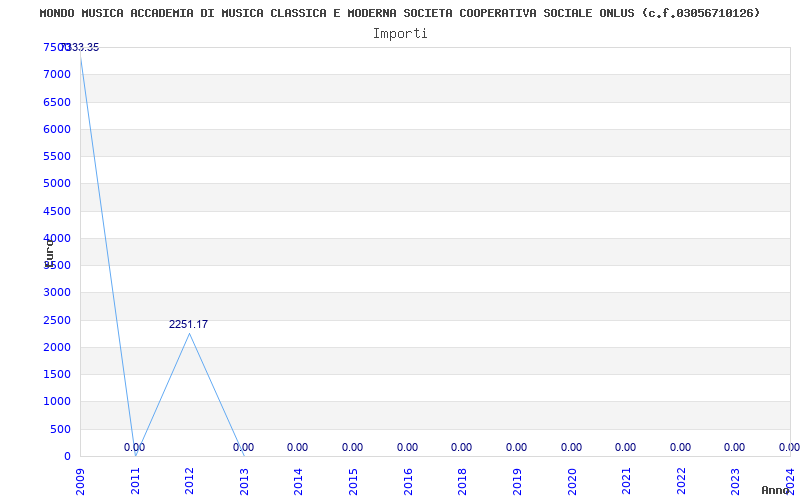Click the 1500 y-axis tick label

point(57,374)
